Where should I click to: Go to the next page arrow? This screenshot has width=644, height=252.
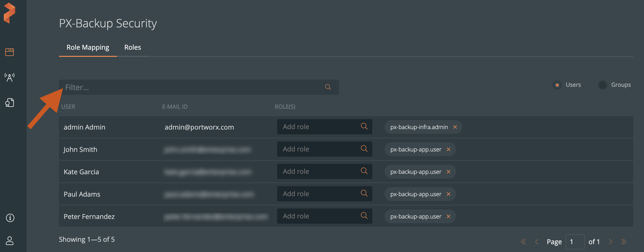pyautogui.click(x=611, y=242)
